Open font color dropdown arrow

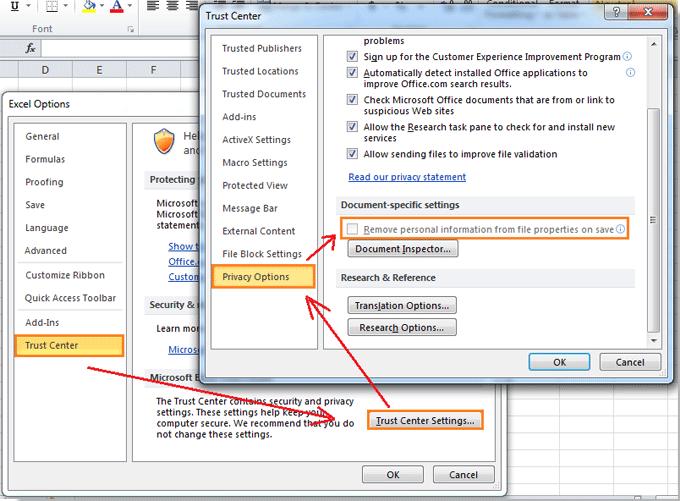pyautogui.click(x=130, y=6)
